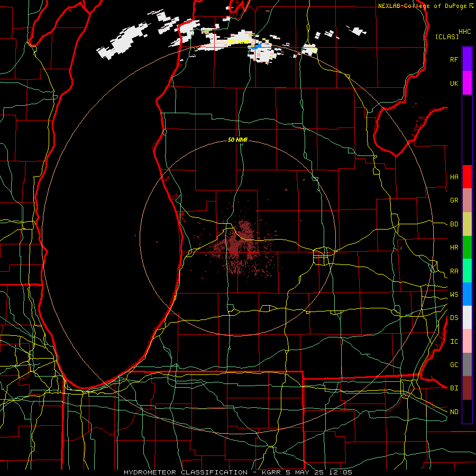Screen dimensions: 476x476
Task: Click the "RA" legend label
Action: (454, 271)
